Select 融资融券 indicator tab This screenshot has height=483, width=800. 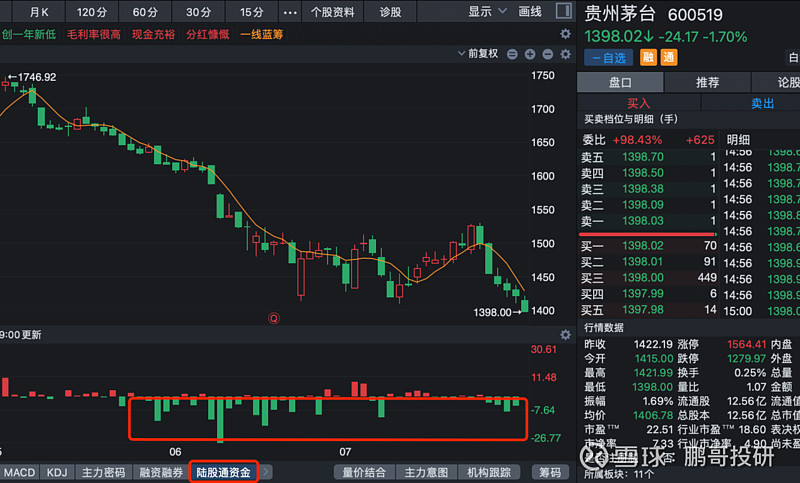tap(161, 472)
